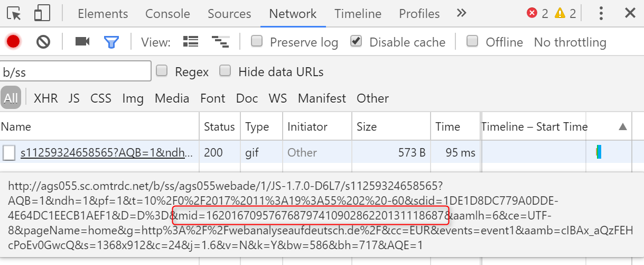Switch to the Console tab
The height and width of the screenshot is (265, 644).
[x=167, y=14]
